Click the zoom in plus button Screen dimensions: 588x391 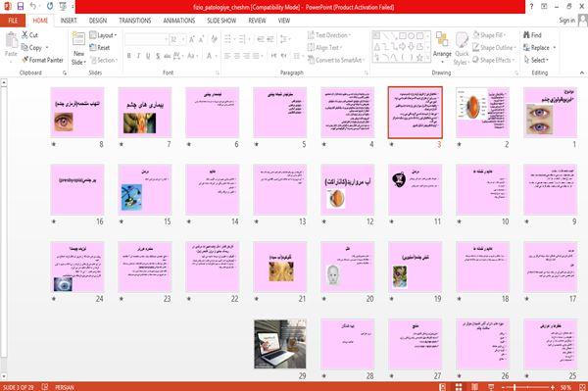tap(553, 387)
